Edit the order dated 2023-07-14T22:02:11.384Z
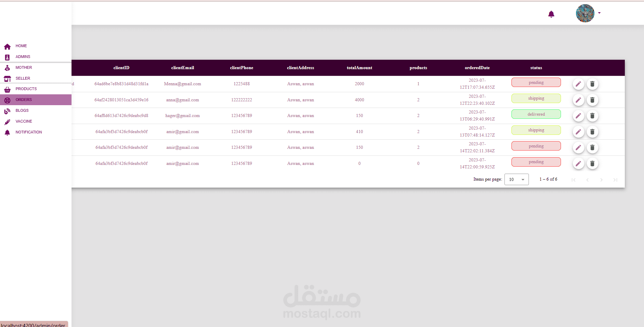Image resolution: width=644 pixels, height=327 pixels. tap(578, 147)
